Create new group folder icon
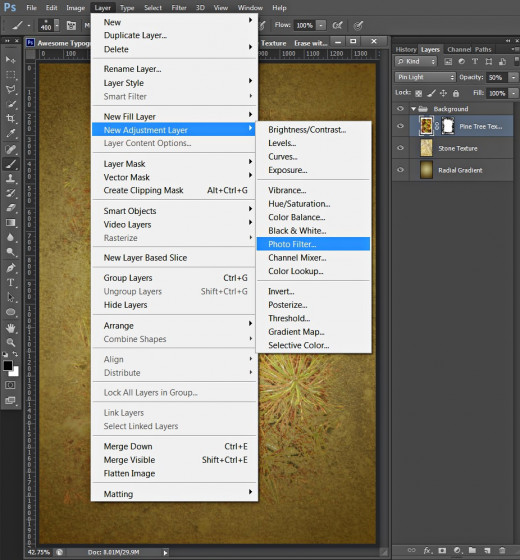This screenshot has width=520, height=560. (x=472, y=550)
